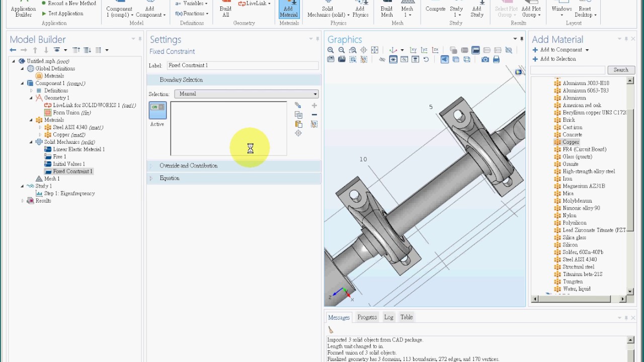Screen dimensions: 644x362
Task: Clear the Messages log with the broom icon
Action: click(x=331, y=330)
